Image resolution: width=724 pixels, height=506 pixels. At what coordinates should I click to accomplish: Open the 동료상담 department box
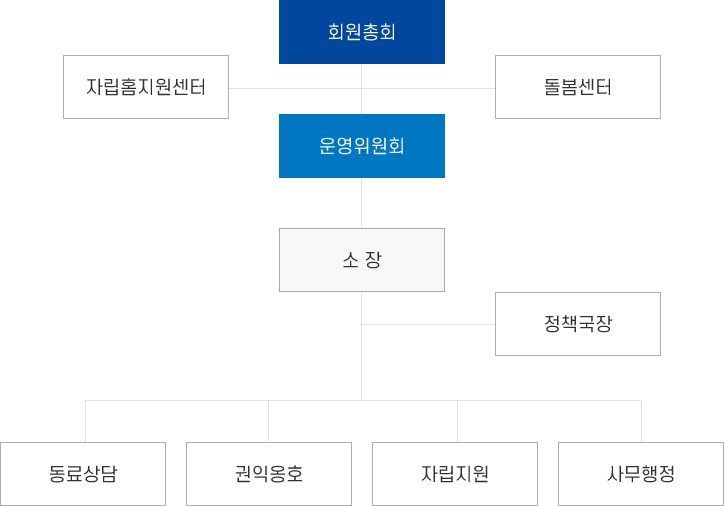click(83, 474)
